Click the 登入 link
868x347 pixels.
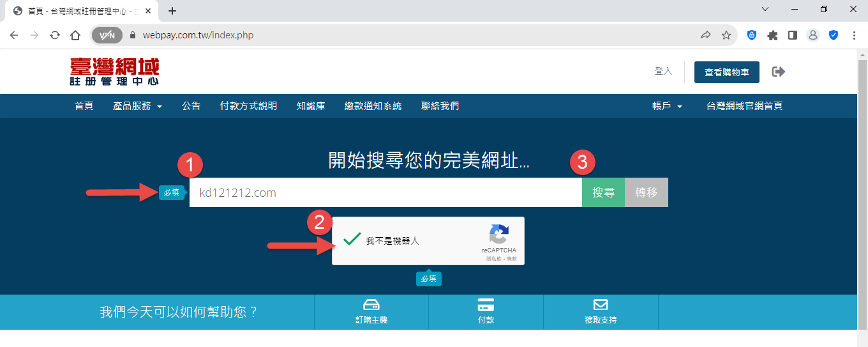pos(663,71)
